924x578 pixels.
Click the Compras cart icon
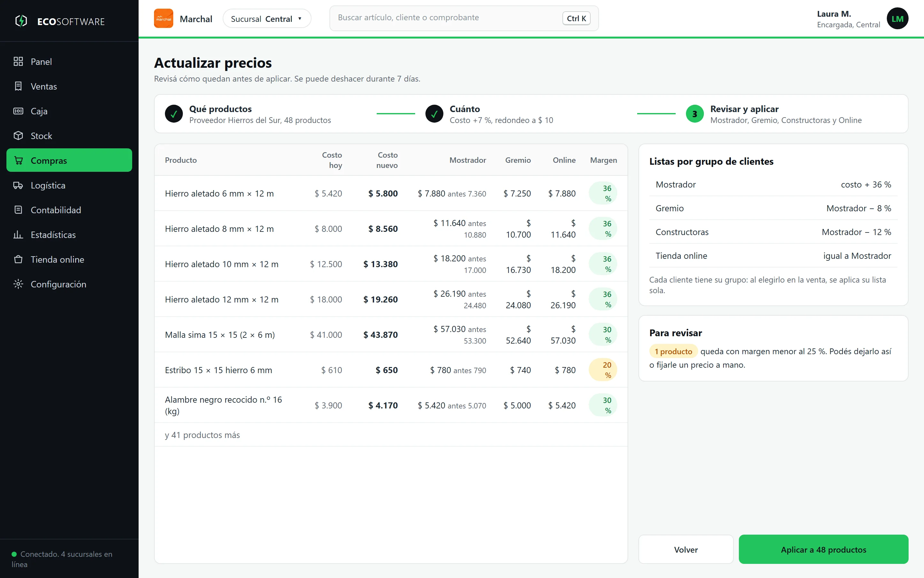(x=18, y=161)
